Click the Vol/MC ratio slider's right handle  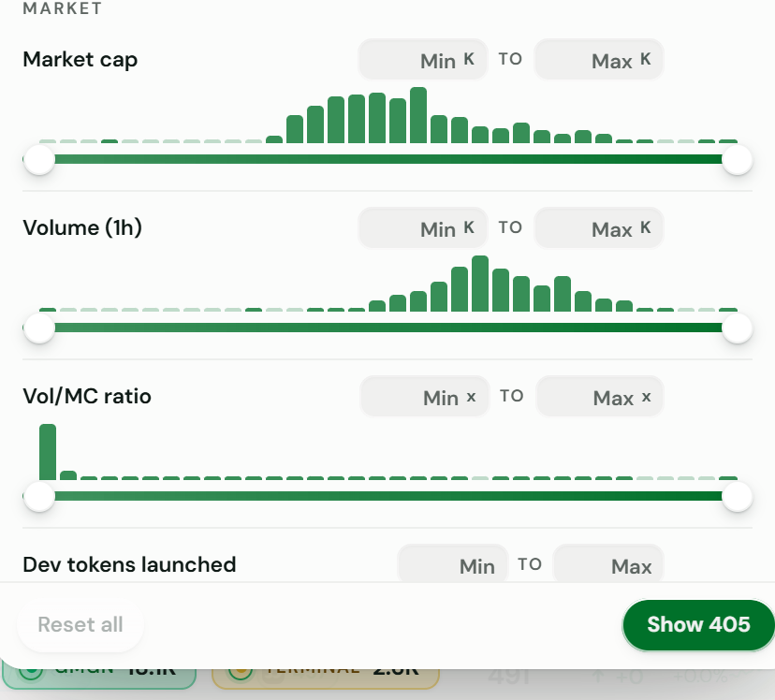tap(737, 497)
